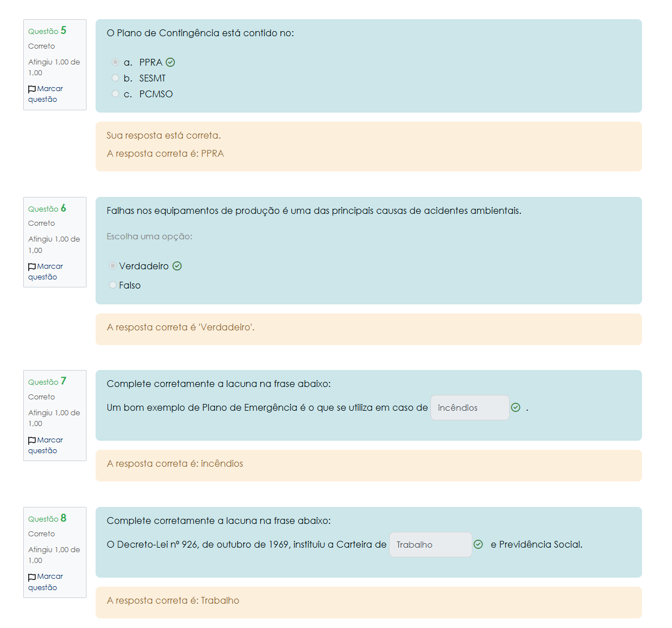Click the incêndios answer input field

[x=469, y=408]
